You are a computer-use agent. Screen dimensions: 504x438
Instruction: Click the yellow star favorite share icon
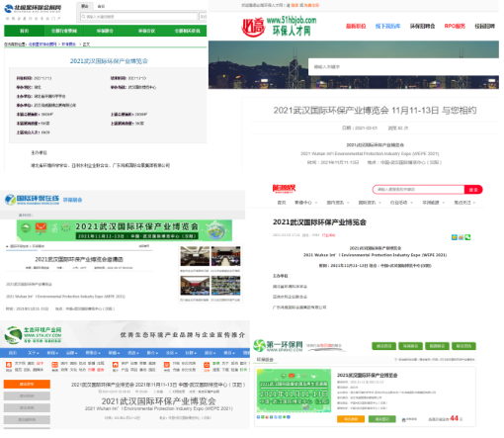click(x=455, y=237)
